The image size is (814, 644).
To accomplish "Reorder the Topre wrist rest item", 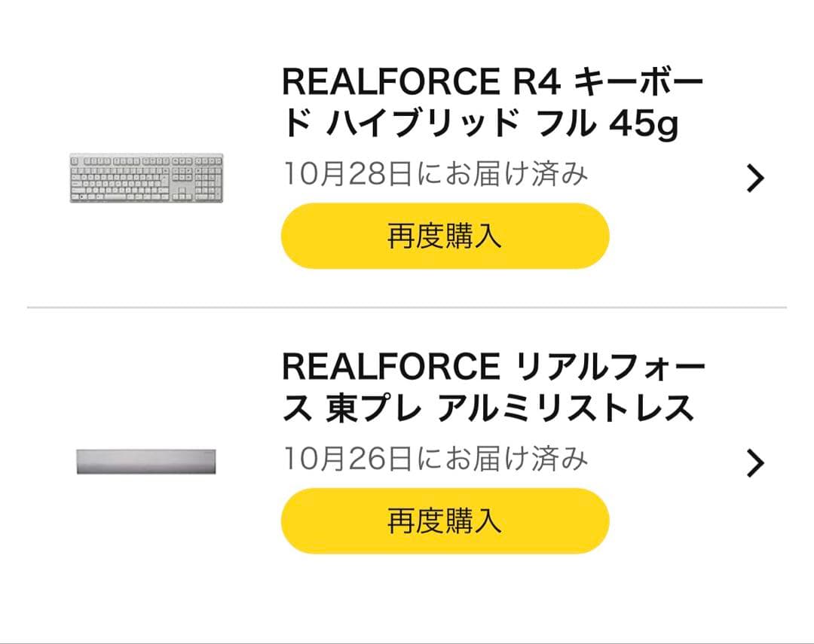I will 445,520.
